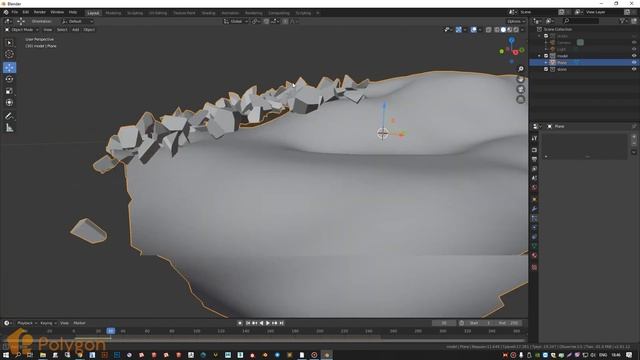Activate the Cursor tool
The width and height of the screenshot is (640, 360).
tap(9, 54)
